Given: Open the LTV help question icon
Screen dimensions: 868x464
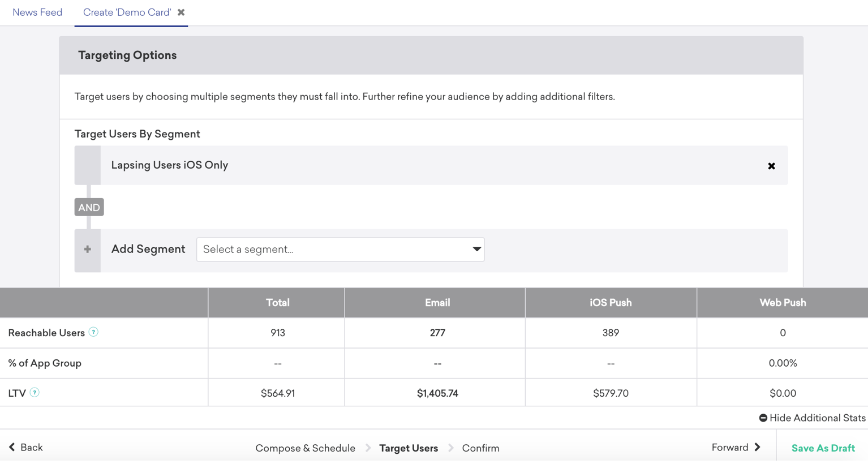Looking at the screenshot, I should [35, 393].
